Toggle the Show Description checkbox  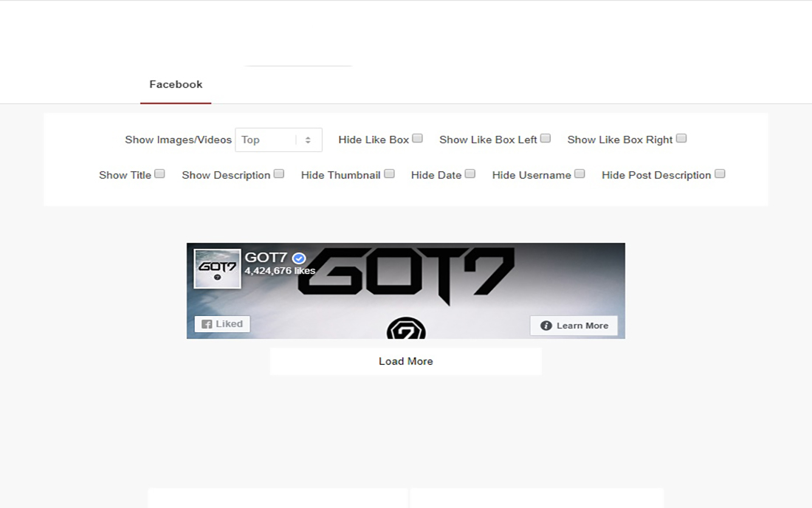[278, 174]
